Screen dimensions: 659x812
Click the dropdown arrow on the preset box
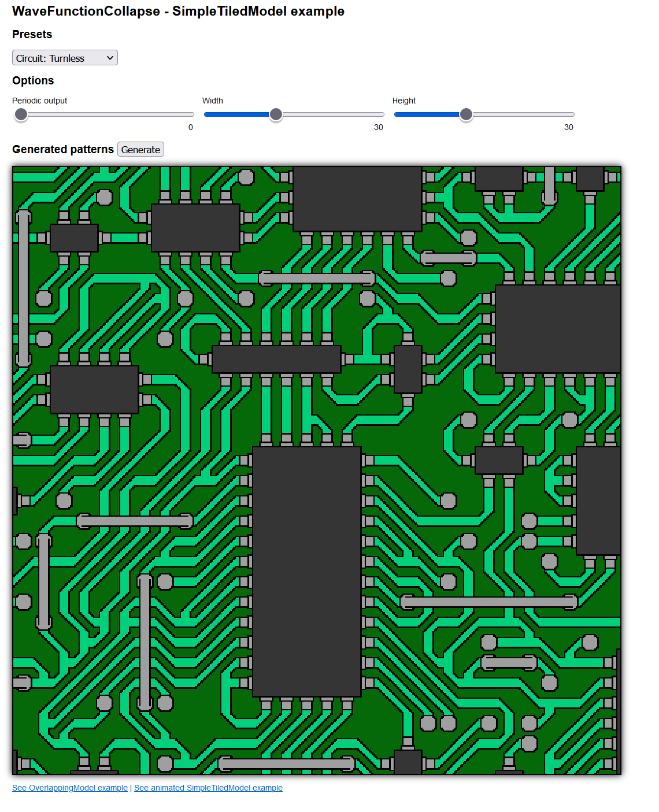110,57
